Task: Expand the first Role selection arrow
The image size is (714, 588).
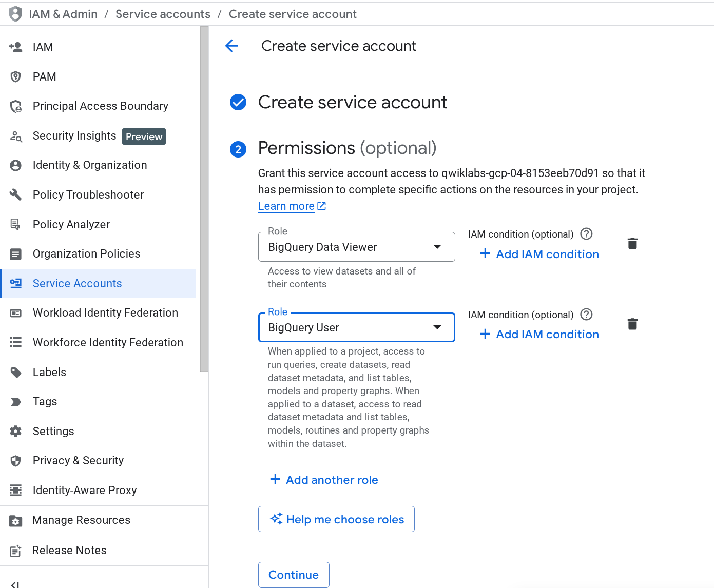Action: click(437, 247)
